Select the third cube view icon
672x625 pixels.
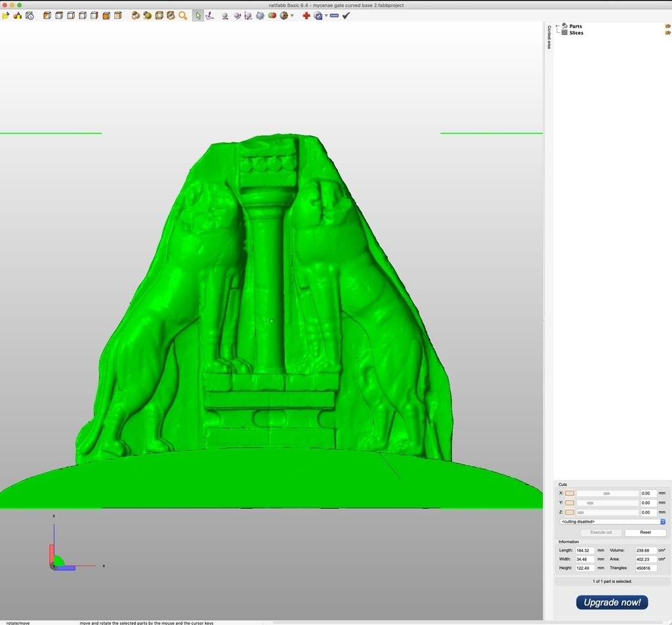(71, 16)
